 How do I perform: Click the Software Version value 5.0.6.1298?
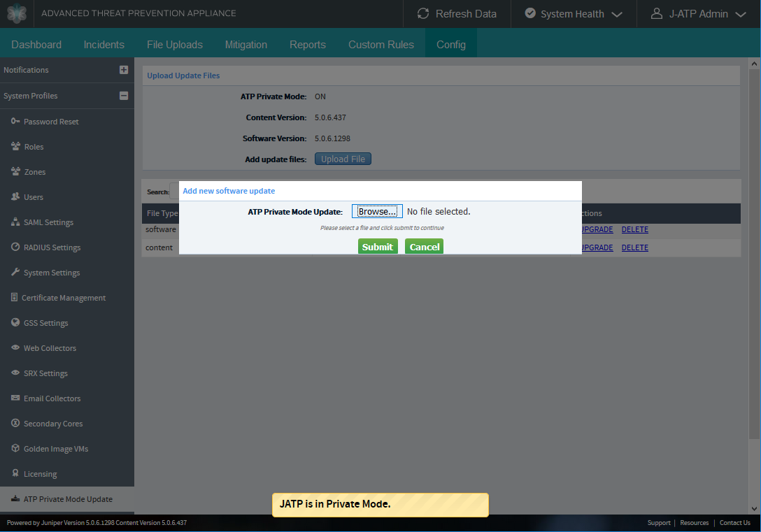pos(332,138)
